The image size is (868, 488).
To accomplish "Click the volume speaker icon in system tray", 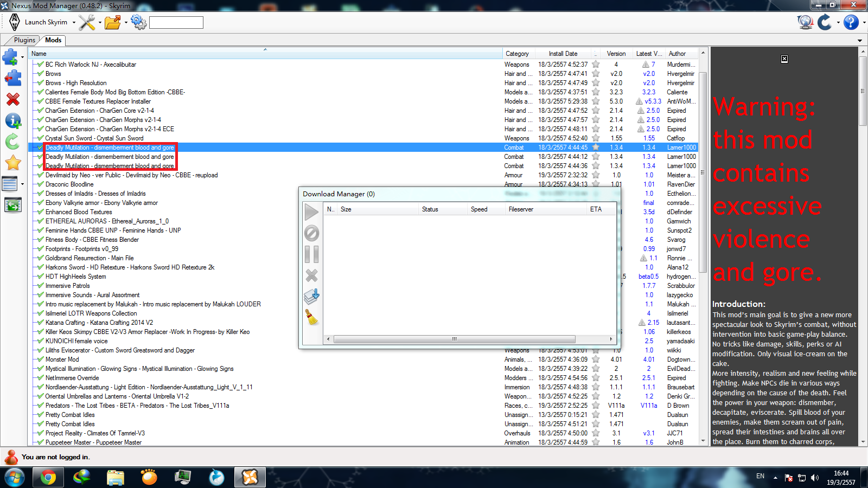I will click(814, 478).
